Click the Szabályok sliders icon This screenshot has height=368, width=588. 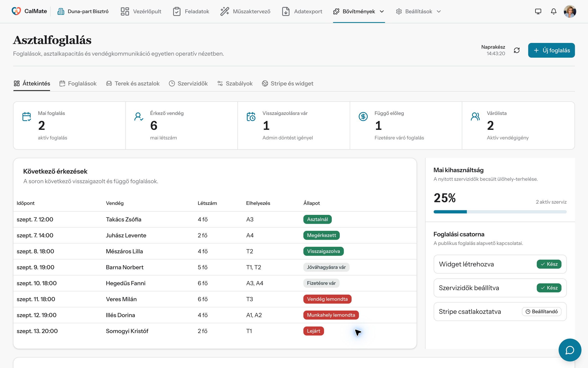(x=220, y=84)
